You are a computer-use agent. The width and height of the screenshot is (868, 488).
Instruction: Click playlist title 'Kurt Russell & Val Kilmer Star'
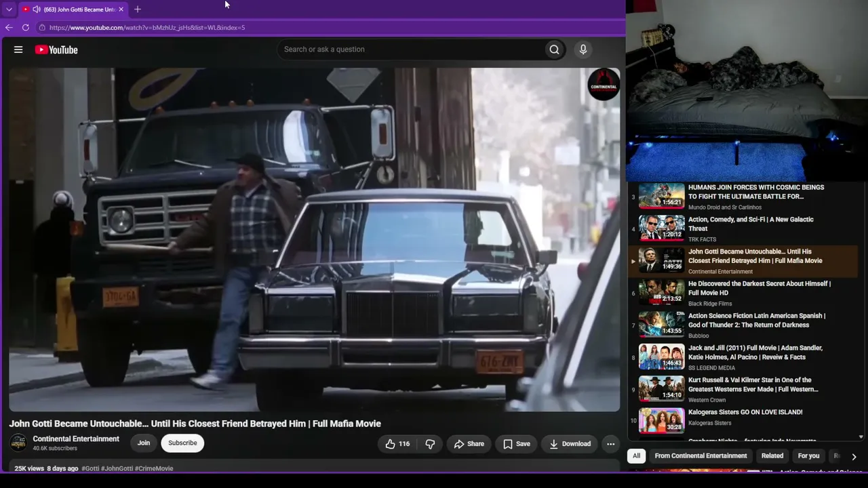(753, 385)
